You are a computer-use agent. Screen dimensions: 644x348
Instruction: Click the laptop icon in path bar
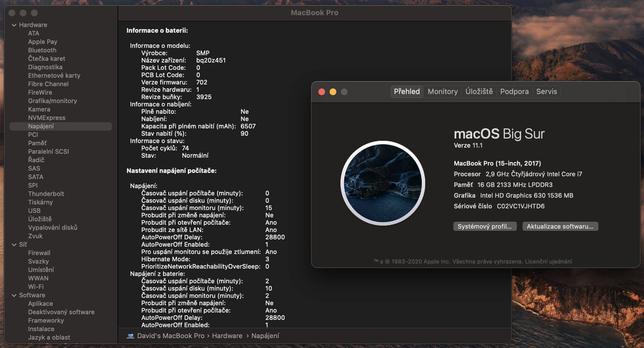130,336
